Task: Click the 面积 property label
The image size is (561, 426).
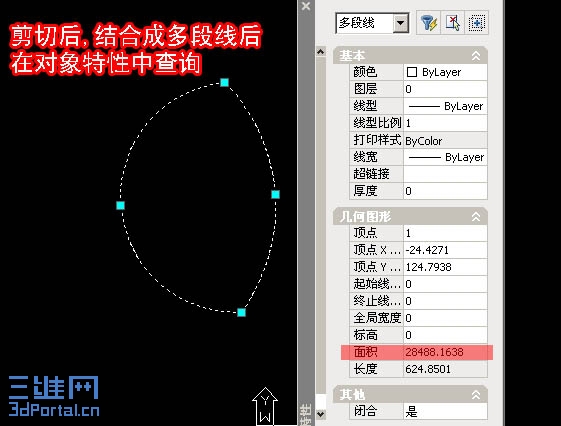Action: 365,352
